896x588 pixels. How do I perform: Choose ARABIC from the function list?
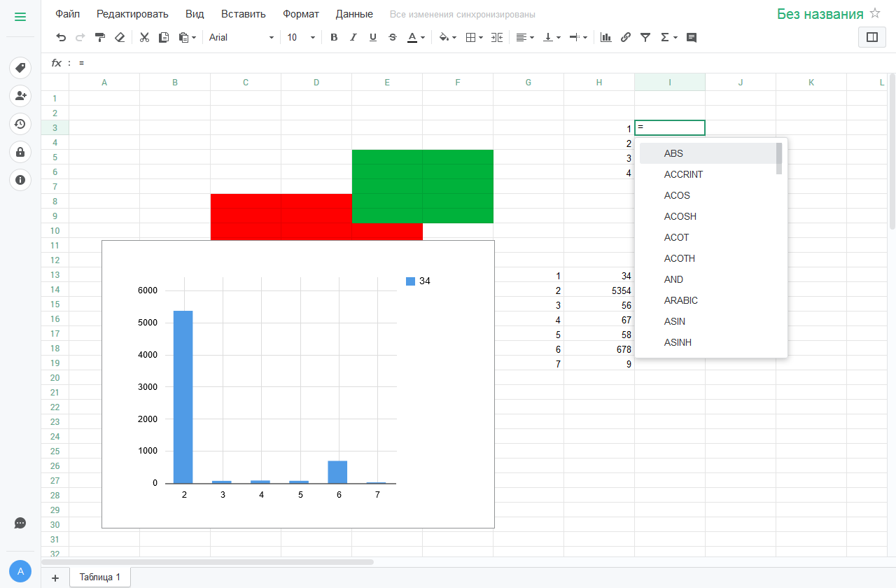708,300
